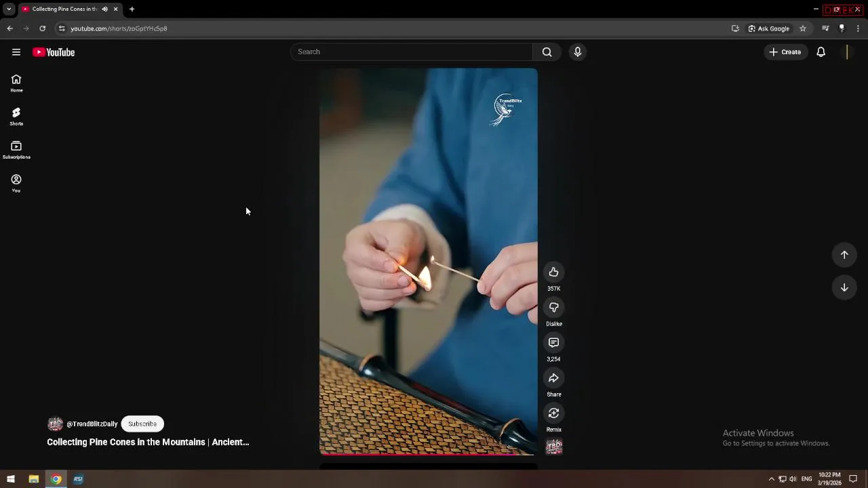The width and height of the screenshot is (868, 488).
Task: Open the YouTube account avatar menu
Action: tap(847, 52)
